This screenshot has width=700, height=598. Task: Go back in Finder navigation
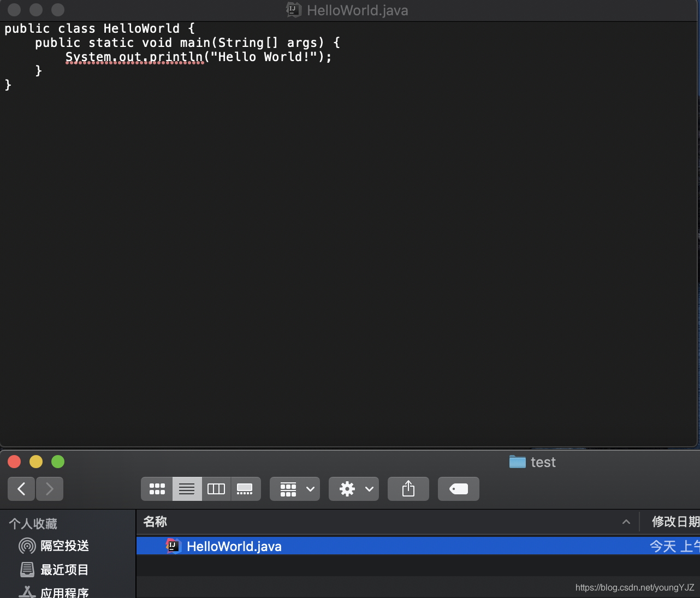coord(21,489)
